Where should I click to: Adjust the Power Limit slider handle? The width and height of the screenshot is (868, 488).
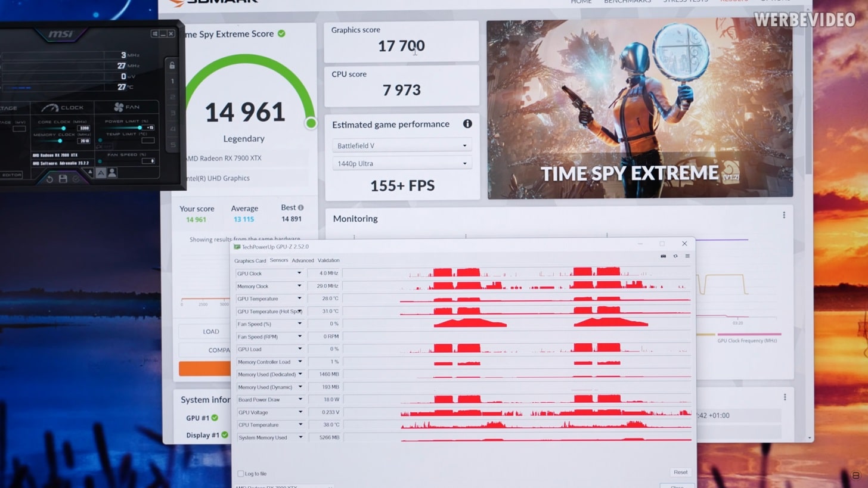coord(139,128)
